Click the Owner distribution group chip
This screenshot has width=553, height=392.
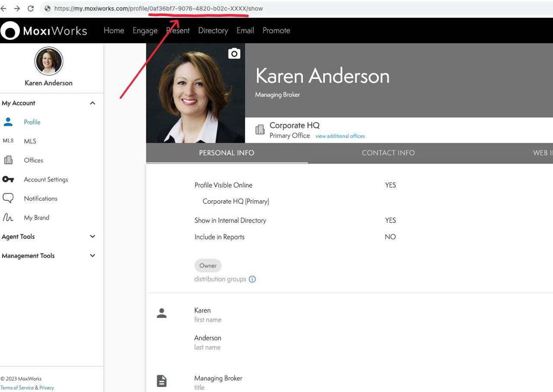click(x=208, y=266)
